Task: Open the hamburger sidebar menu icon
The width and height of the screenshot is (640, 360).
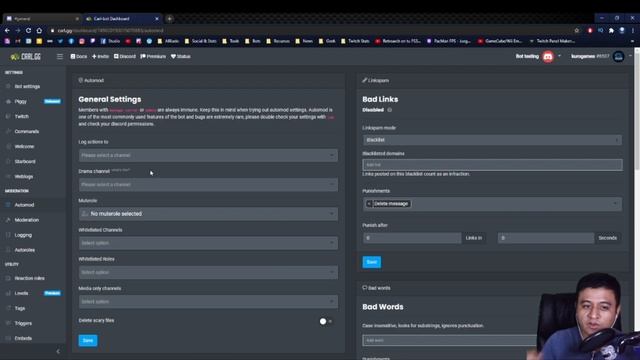Action: pos(60,56)
